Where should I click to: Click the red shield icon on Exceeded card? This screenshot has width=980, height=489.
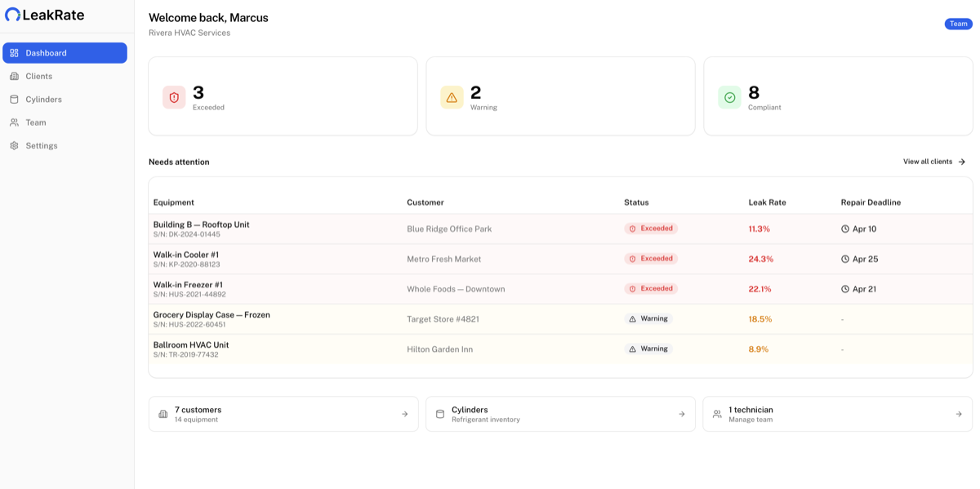pos(172,96)
